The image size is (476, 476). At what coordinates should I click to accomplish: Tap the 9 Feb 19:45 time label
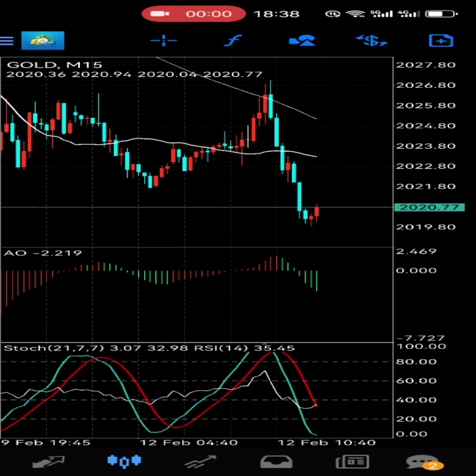click(45, 442)
